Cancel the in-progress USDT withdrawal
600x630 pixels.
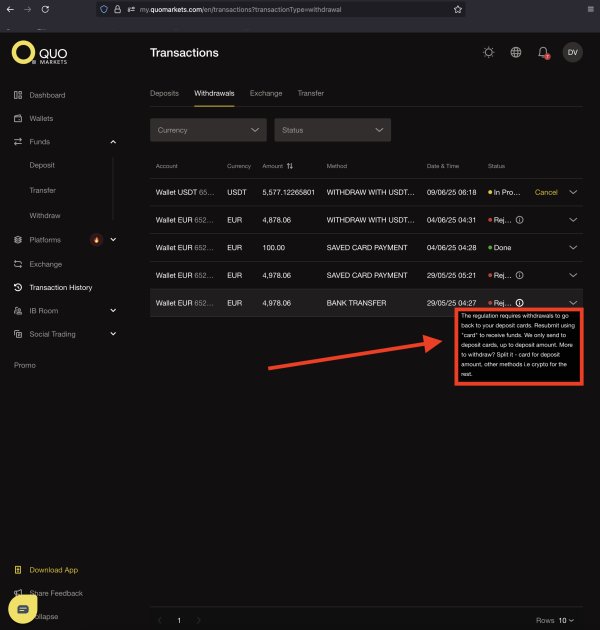click(x=546, y=192)
